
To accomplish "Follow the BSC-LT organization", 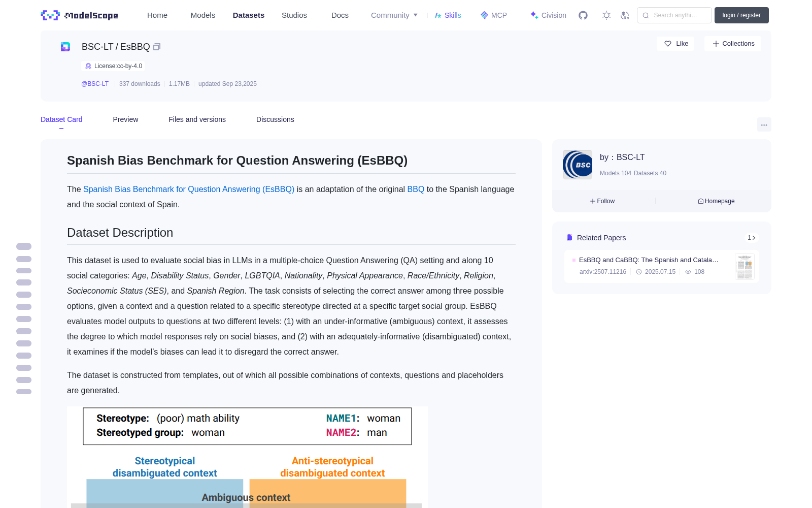I will [602, 201].
